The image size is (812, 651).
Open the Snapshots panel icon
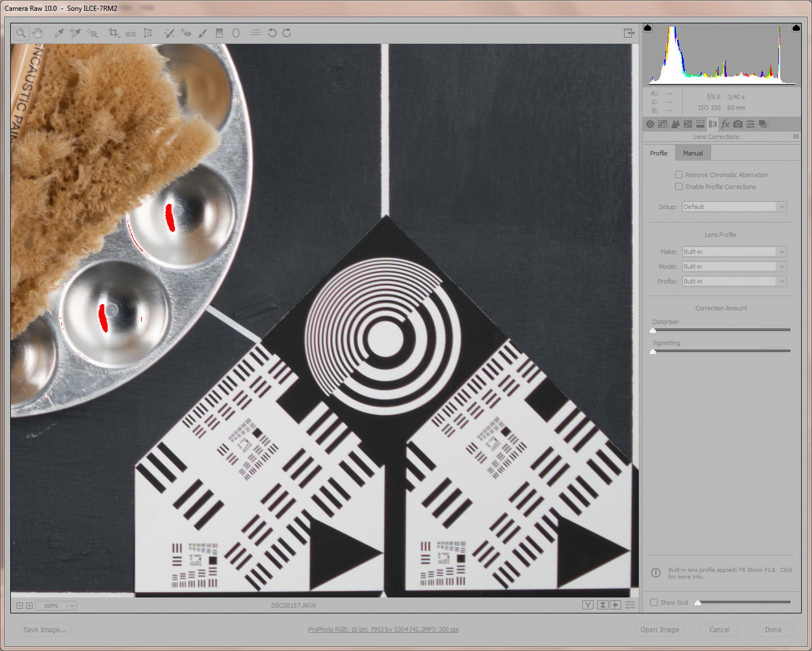tap(763, 124)
